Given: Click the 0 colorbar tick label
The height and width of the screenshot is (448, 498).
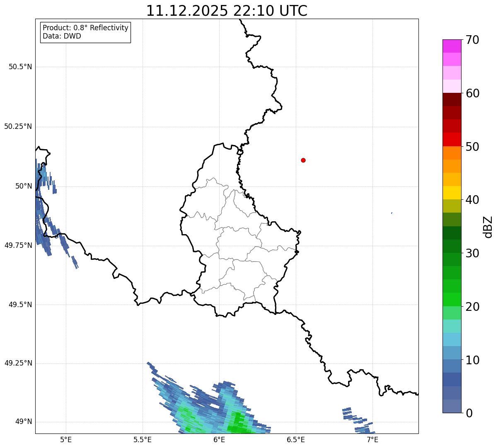Looking at the screenshot, I should tap(469, 413).
